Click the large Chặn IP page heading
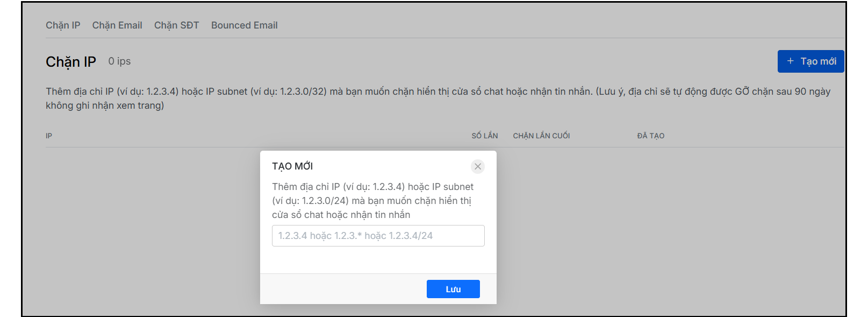The image size is (868, 317). [x=71, y=62]
